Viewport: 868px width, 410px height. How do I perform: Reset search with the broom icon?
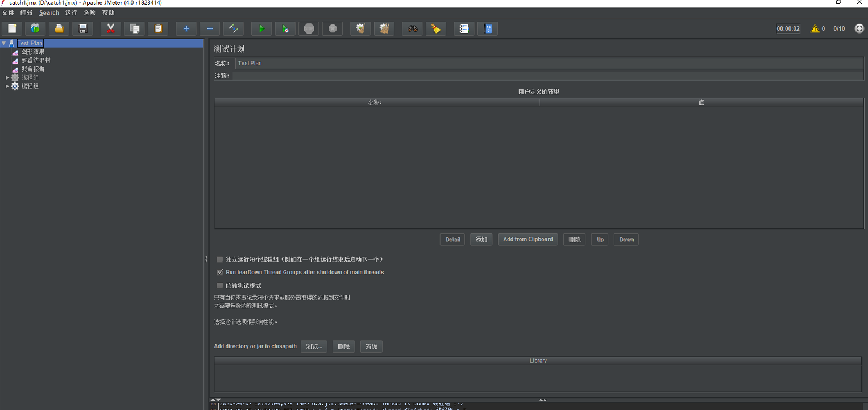(x=436, y=28)
